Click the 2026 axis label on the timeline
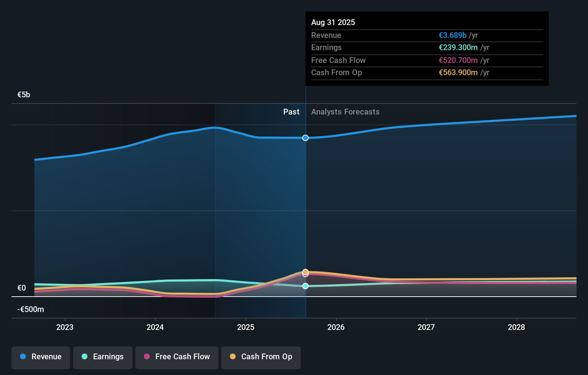The height and width of the screenshot is (375, 588). (336, 327)
